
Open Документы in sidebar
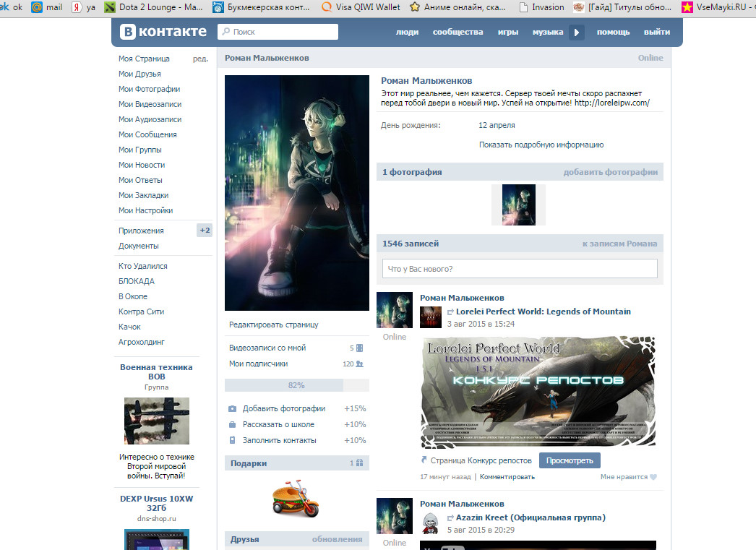138,246
